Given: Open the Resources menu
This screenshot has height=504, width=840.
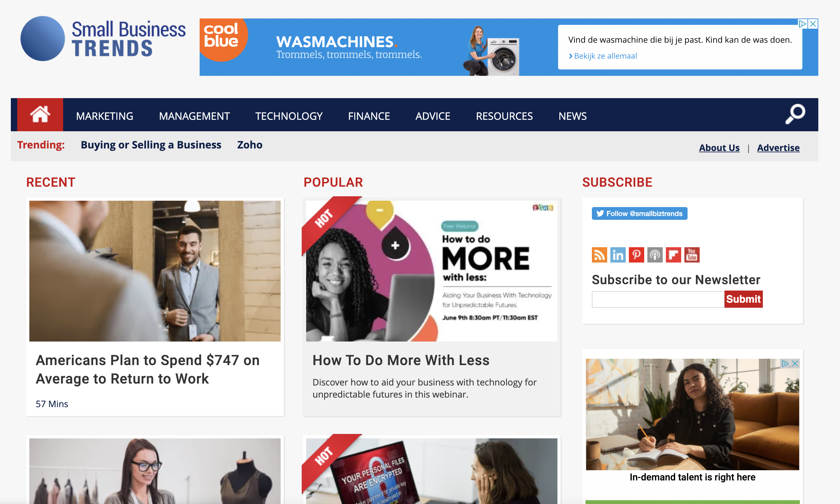Looking at the screenshot, I should coord(505,116).
